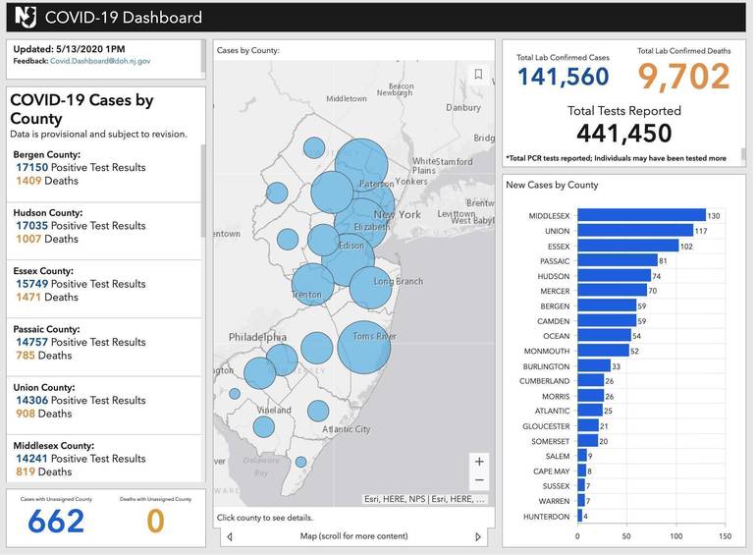Click the Ocean county bar in chart
Image resolution: width=756 pixels, height=555 pixels.
coord(604,336)
